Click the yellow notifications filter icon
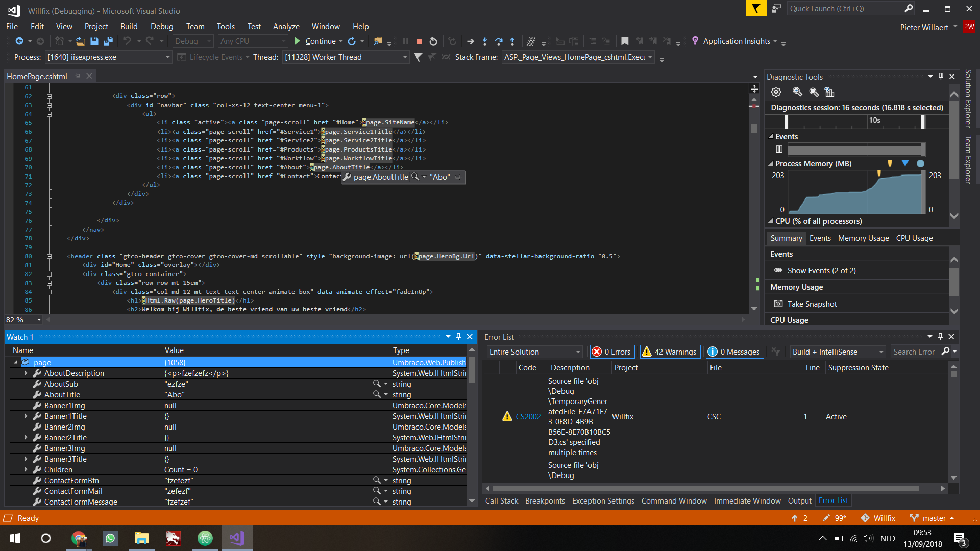 pos(756,8)
